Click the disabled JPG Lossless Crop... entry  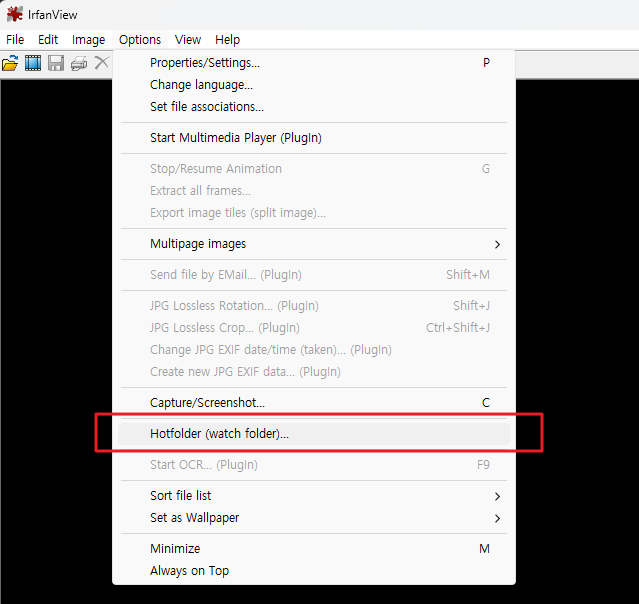314,328
